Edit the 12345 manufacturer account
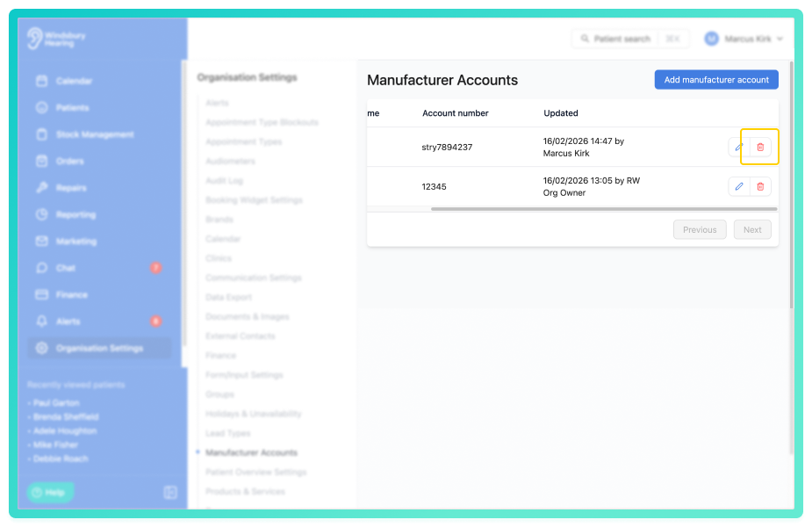 tap(739, 186)
